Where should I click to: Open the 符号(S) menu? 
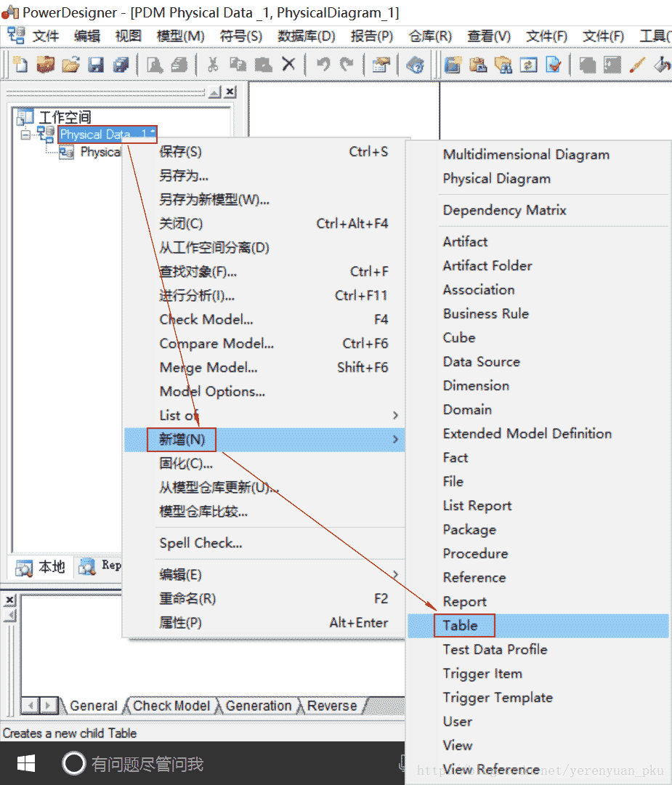(x=241, y=36)
